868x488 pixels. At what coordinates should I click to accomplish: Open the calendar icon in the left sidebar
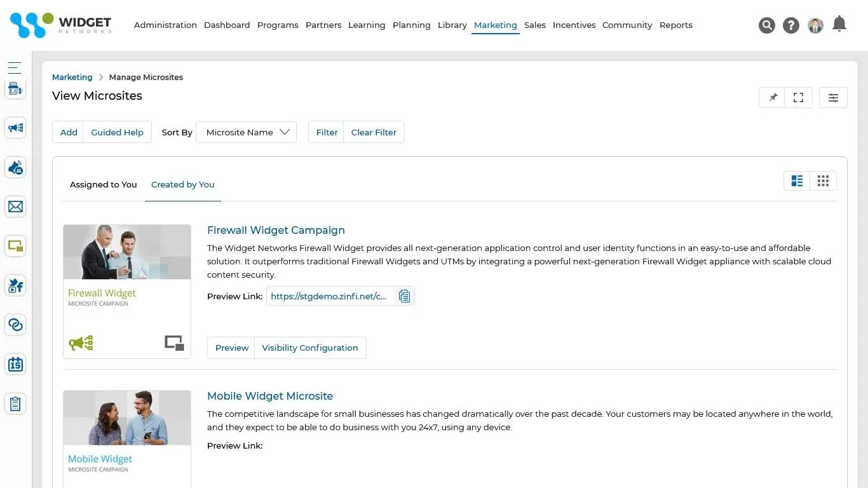[15, 364]
